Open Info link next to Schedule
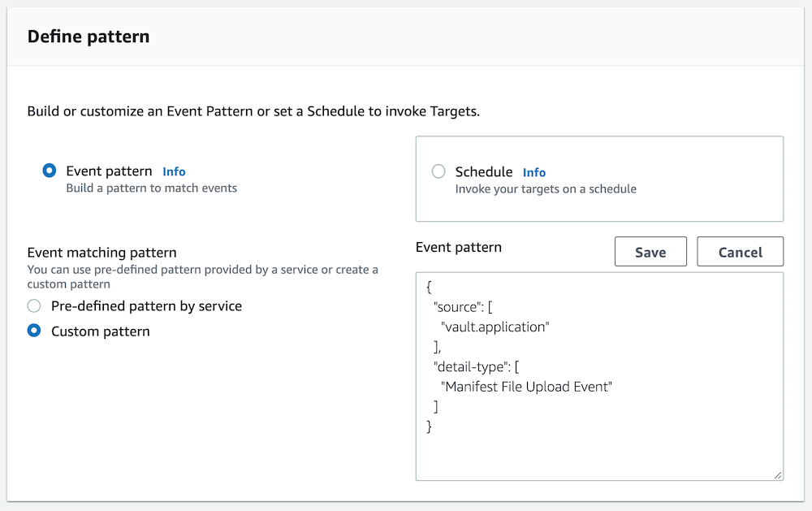The height and width of the screenshot is (511, 812). 533,172
